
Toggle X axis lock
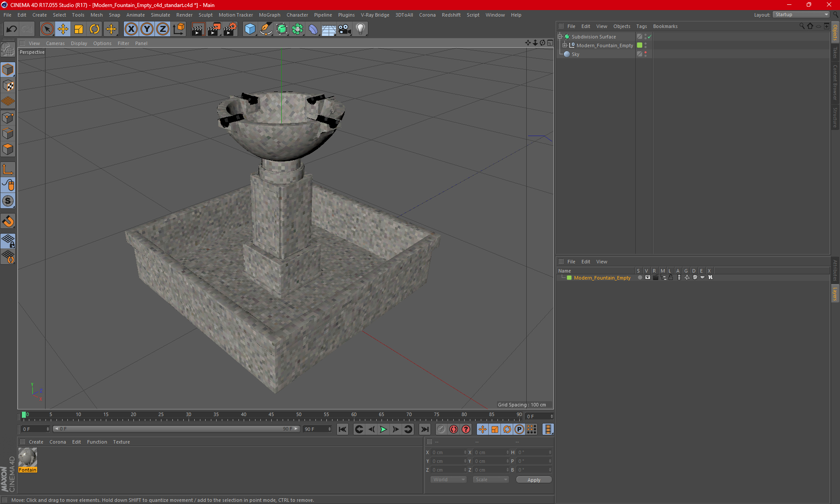pyautogui.click(x=131, y=29)
